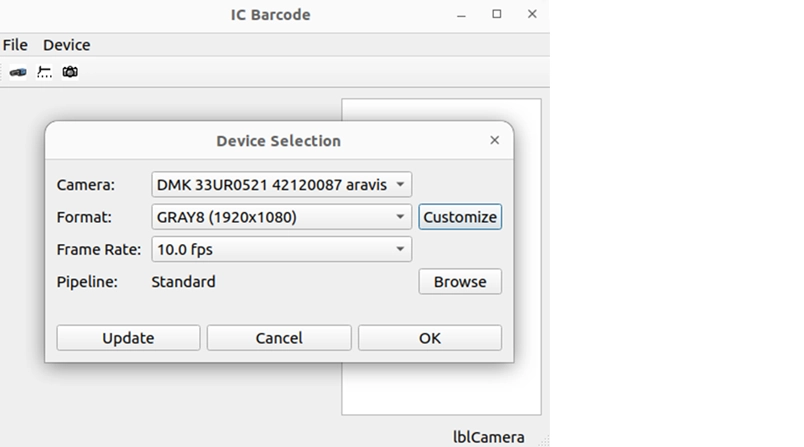Click the Update button

pyautogui.click(x=128, y=338)
